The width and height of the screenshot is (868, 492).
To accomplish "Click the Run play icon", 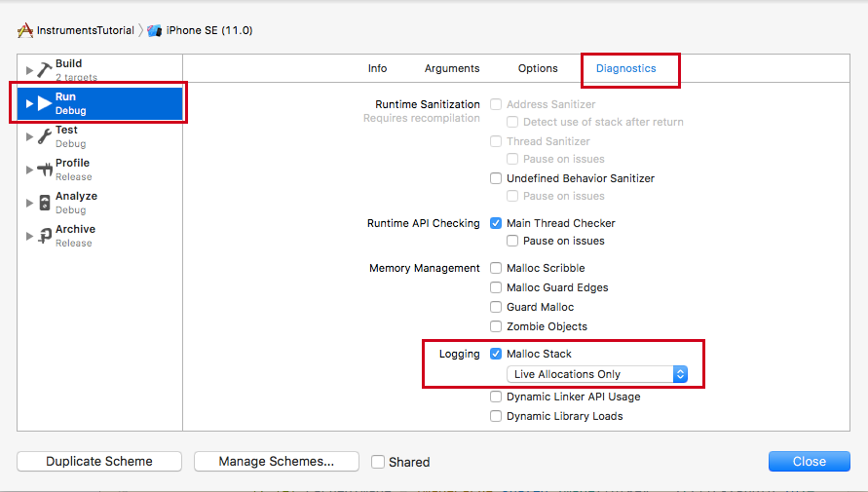I will tap(44, 103).
